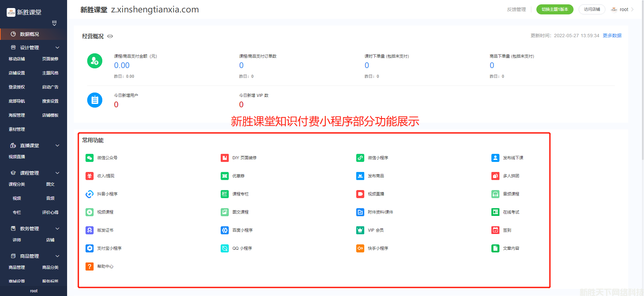The image size is (644, 296).
Task: Open 反馈管理 in the top bar
Action: [516, 9]
